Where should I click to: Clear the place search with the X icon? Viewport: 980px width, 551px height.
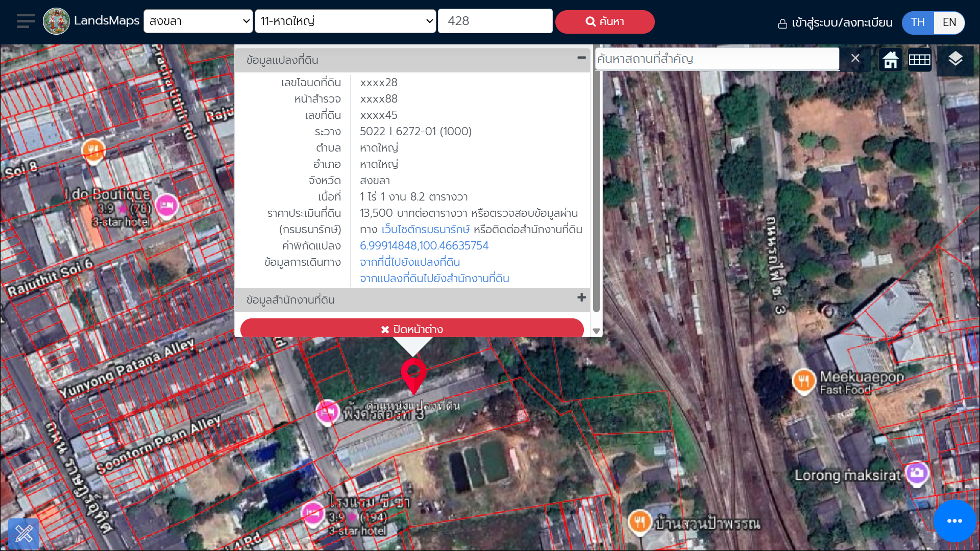tap(855, 58)
